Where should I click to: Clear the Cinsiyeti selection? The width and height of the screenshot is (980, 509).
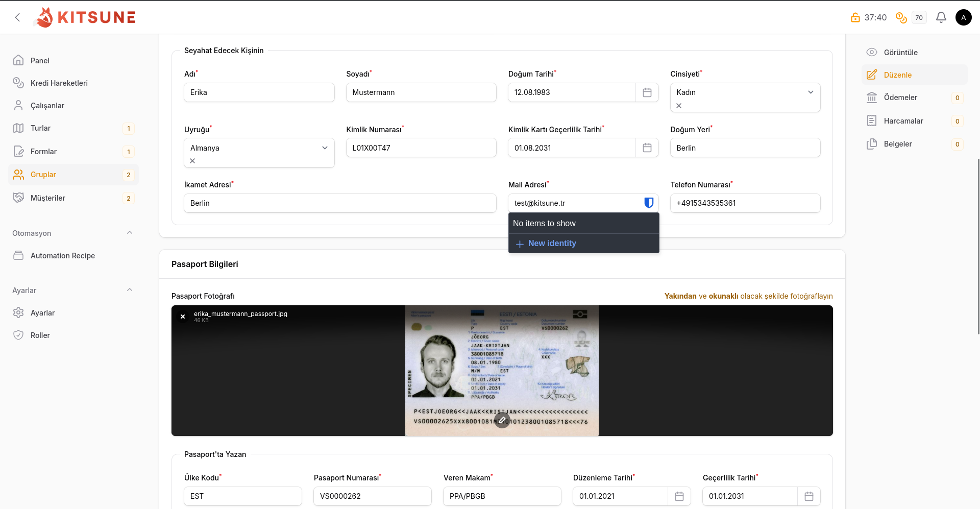click(679, 106)
